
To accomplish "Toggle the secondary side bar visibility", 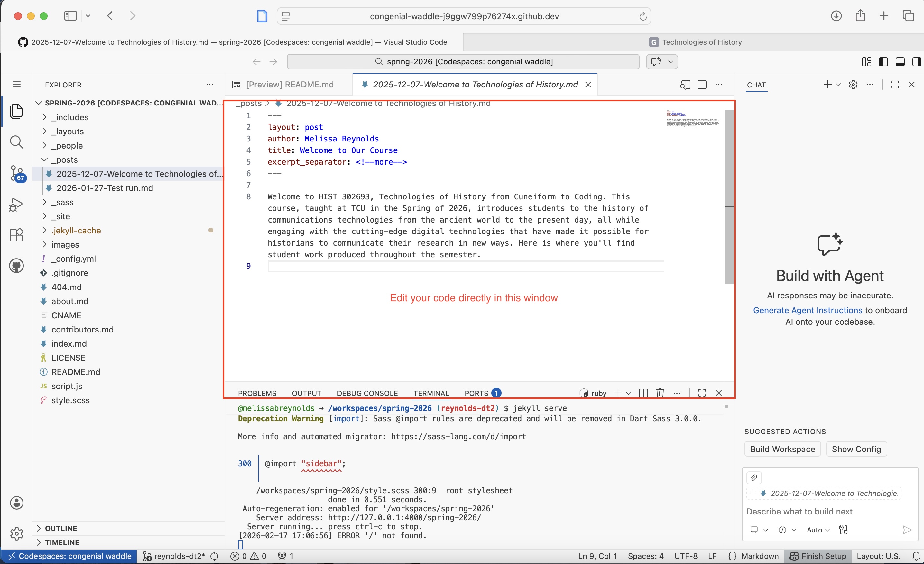I will click(x=916, y=61).
